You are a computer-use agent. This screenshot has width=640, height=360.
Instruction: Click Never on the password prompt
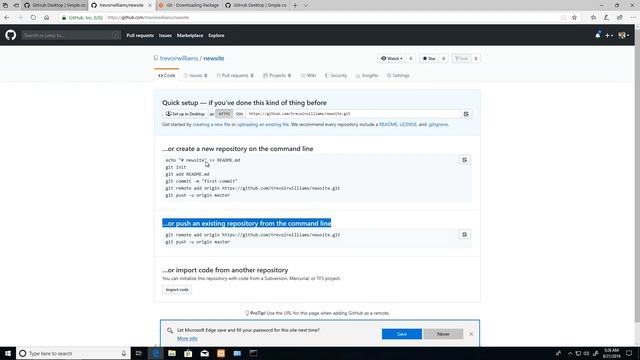(x=443, y=334)
